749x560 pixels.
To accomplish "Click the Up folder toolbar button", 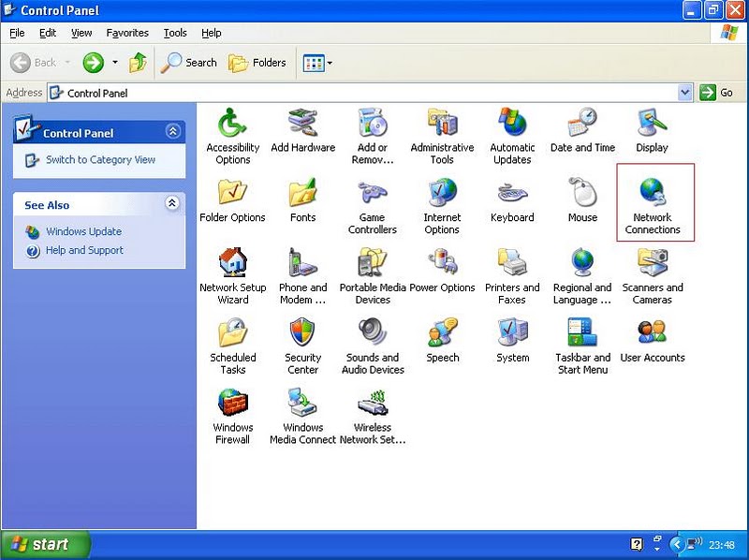I will [138, 63].
